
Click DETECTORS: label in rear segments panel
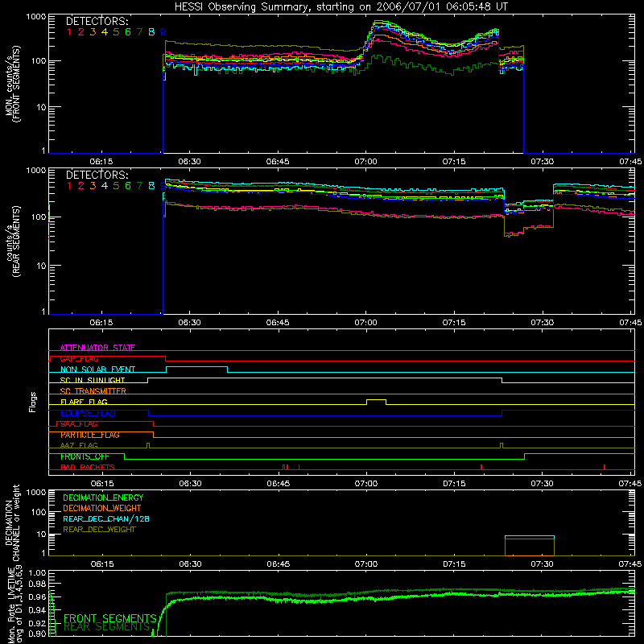[97, 175]
